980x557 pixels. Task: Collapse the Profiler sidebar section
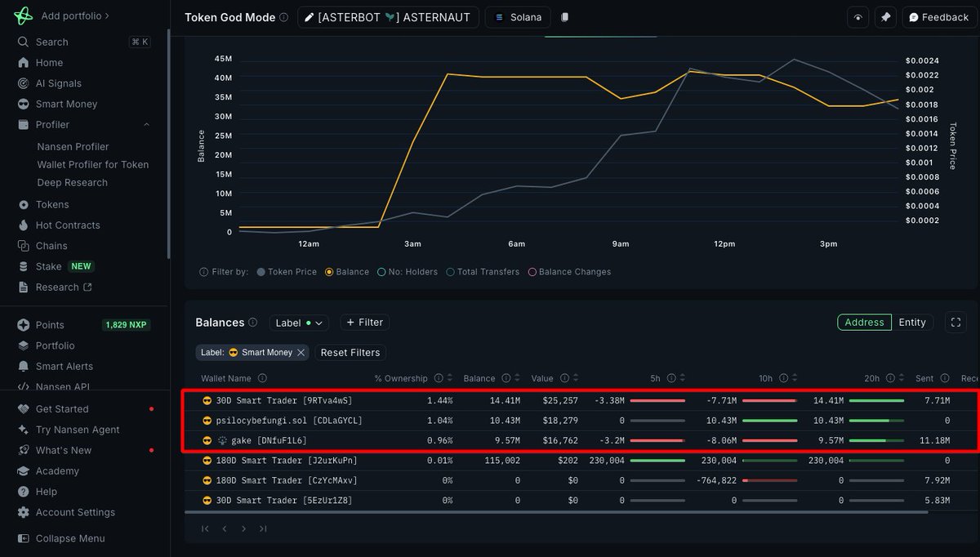[146, 125]
